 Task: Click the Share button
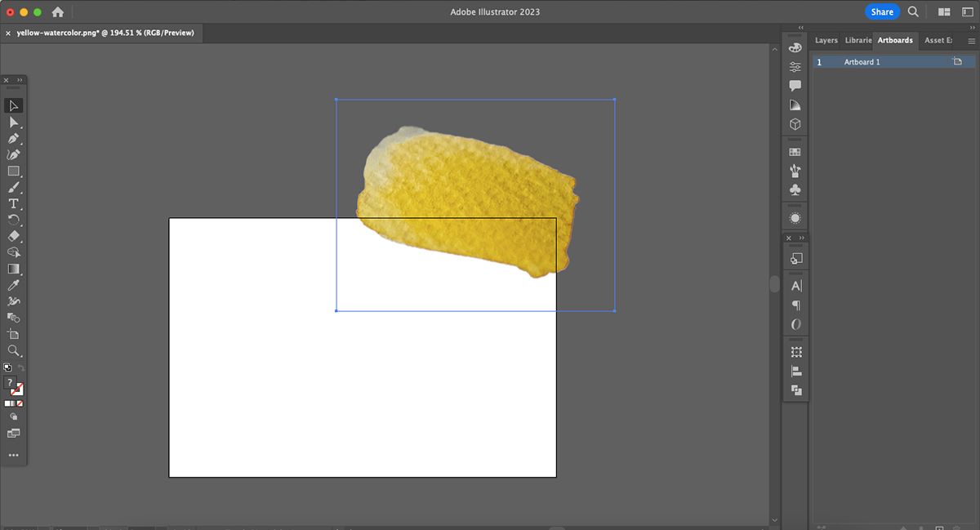[881, 12]
